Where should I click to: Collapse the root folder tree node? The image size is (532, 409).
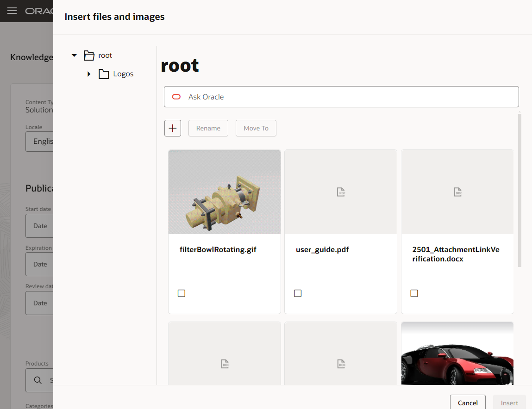(x=74, y=56)
